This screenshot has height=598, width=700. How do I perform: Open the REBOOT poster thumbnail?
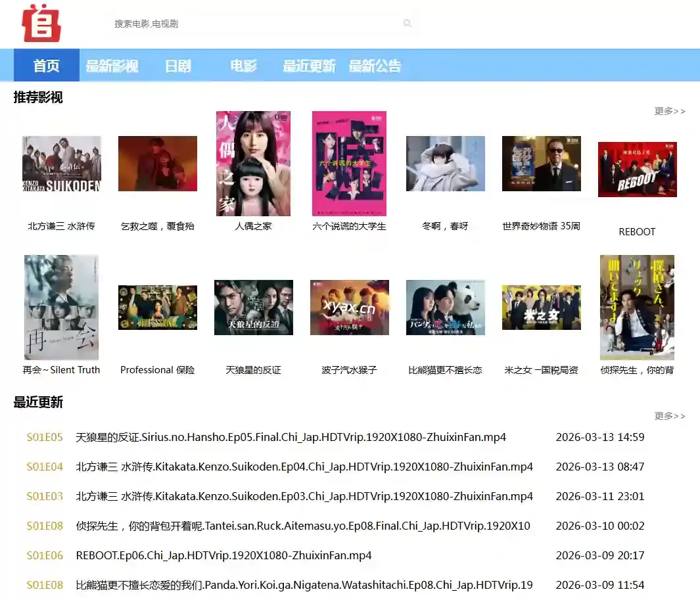[x=637, y=169]
